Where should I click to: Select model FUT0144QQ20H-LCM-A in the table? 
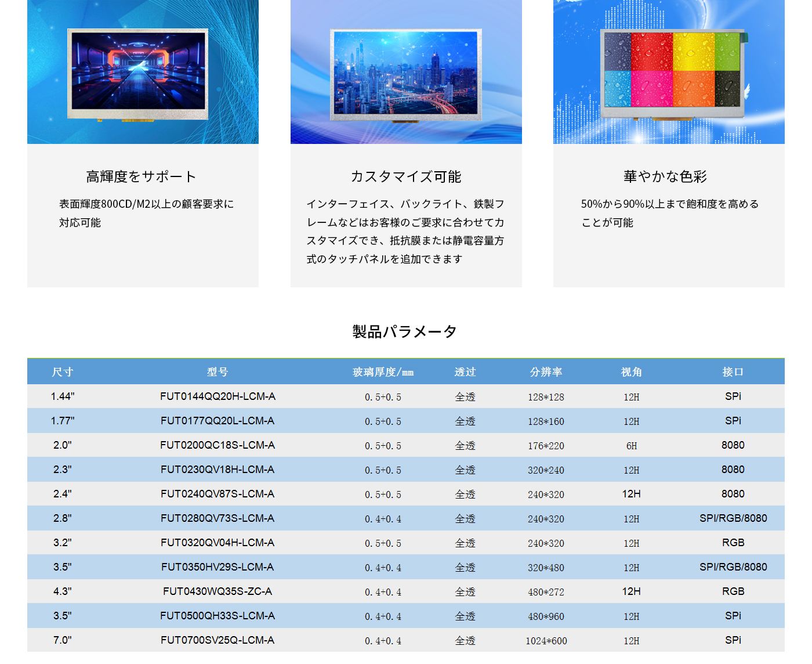point(217,396)
